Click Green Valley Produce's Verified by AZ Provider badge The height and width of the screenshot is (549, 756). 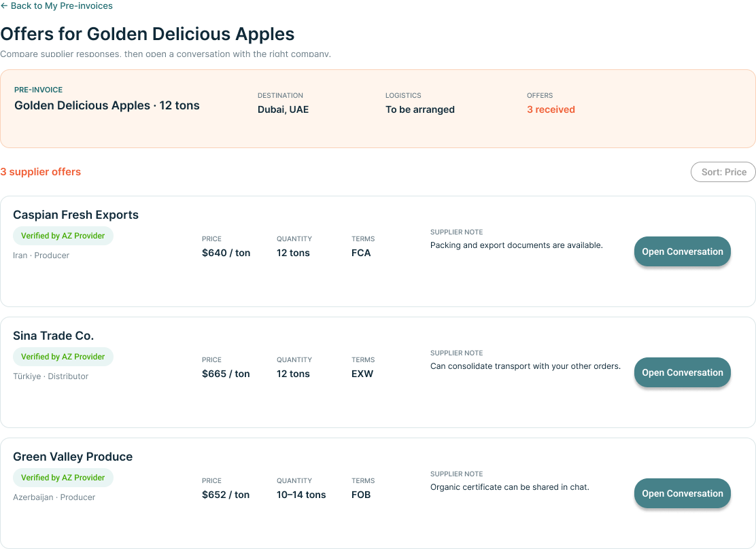pos(63,478)
